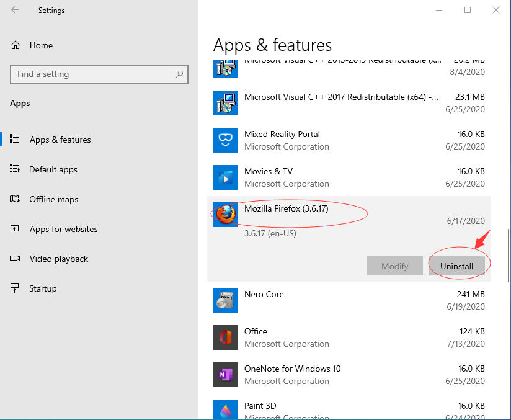Click the Mozilla Firefox app icon
Screen dimensions: 511x420
pos(226,214)
